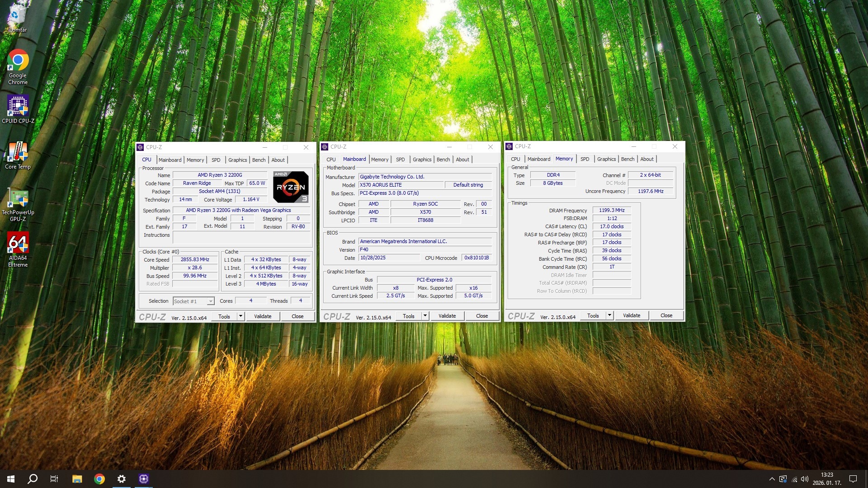The height and width of the screenshot is (488, 868).
Task: Open Bench tab in the Mainboard window
Action: click(x=443, y=160)
